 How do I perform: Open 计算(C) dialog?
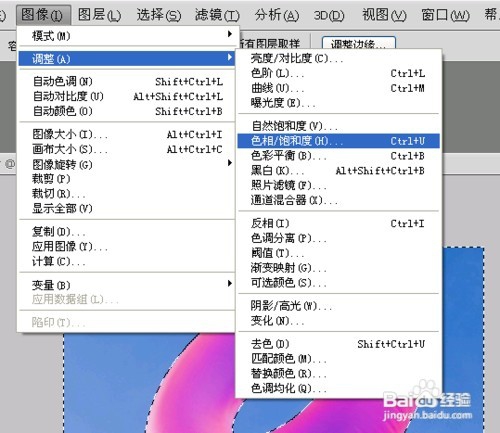127,261
